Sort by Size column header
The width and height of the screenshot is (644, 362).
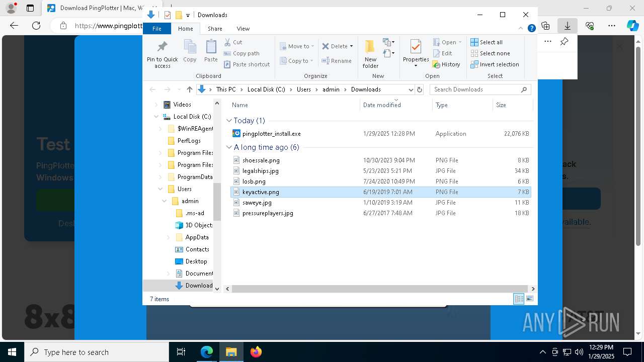[x=512, y=105]
